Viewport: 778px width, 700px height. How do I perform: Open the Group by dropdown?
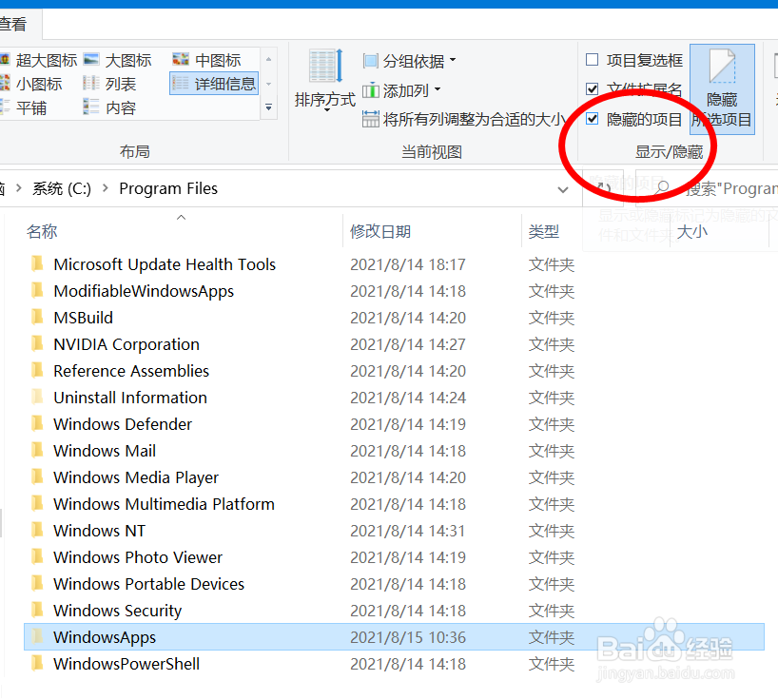point(409,61)
